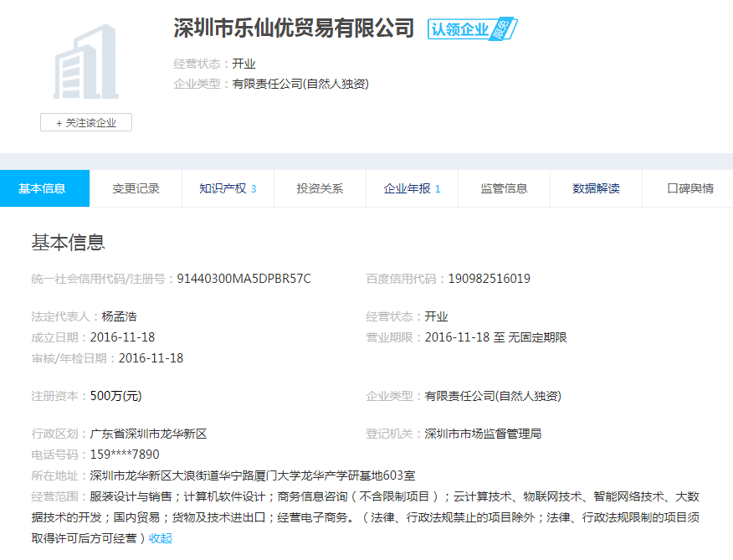
Task: Click the credit code 91440300MA5DPBR57C
Action: point(243,279)
